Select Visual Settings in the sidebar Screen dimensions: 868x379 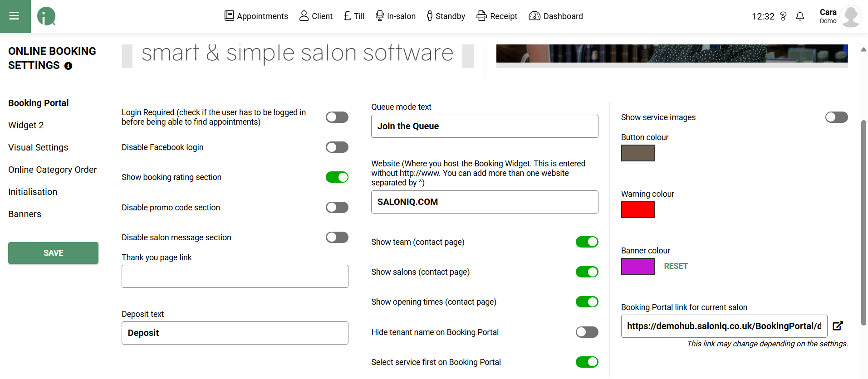tap(38, 147)
